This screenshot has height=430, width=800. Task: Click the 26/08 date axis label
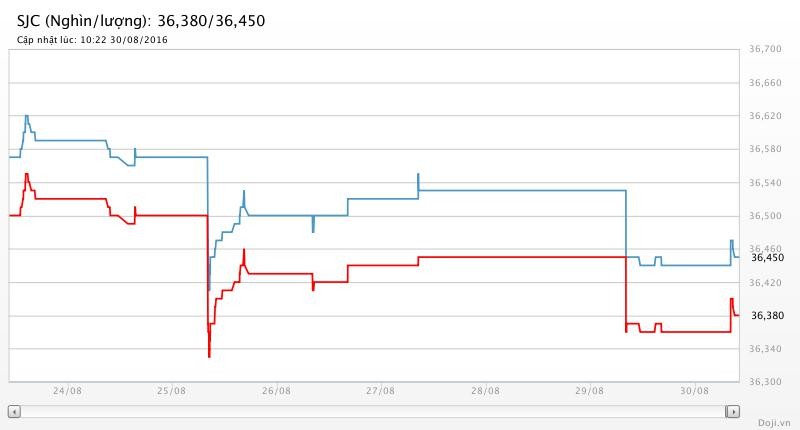click(276, 391)
